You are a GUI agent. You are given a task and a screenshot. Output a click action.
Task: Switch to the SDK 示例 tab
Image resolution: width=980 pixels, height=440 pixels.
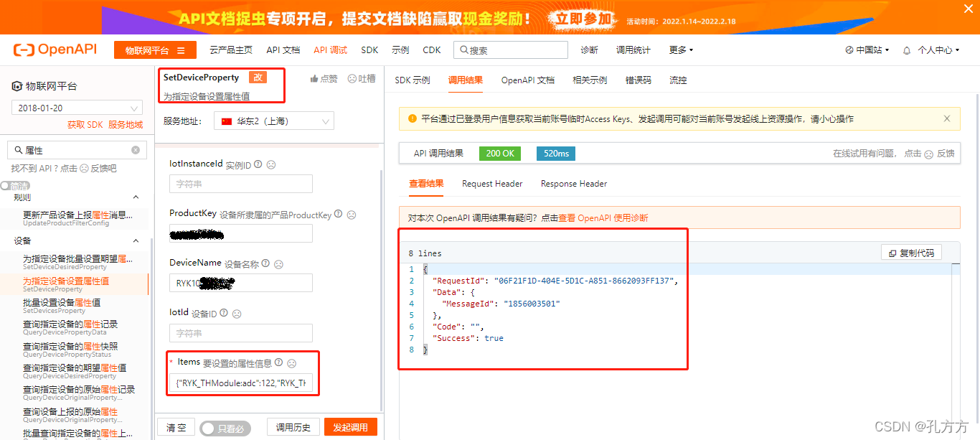[413, 80]
